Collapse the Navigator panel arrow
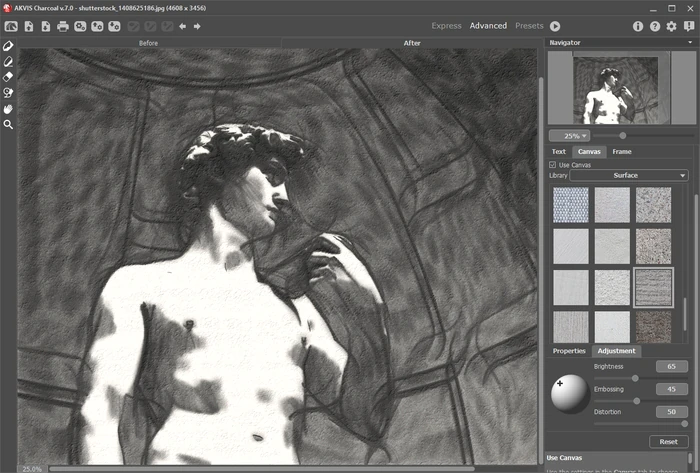This screenshot has height=473, width=700. pos(690,42)
